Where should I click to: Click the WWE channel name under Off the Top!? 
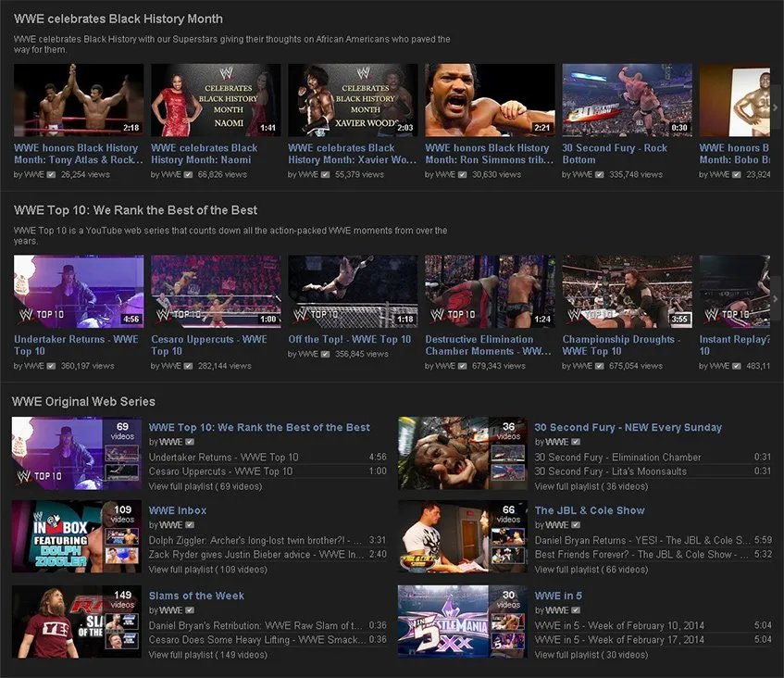click(x=308, y=354)
